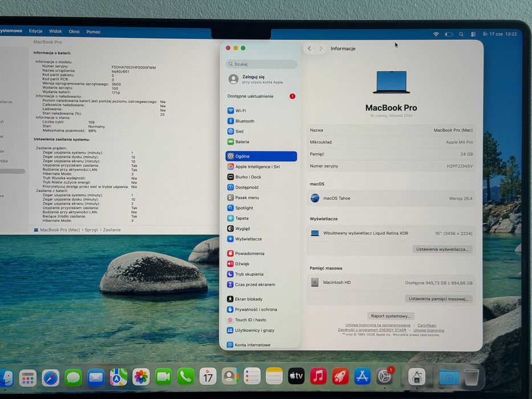
Task: Select Ogólne in sidebar
Action: click(x=261, y=156)
